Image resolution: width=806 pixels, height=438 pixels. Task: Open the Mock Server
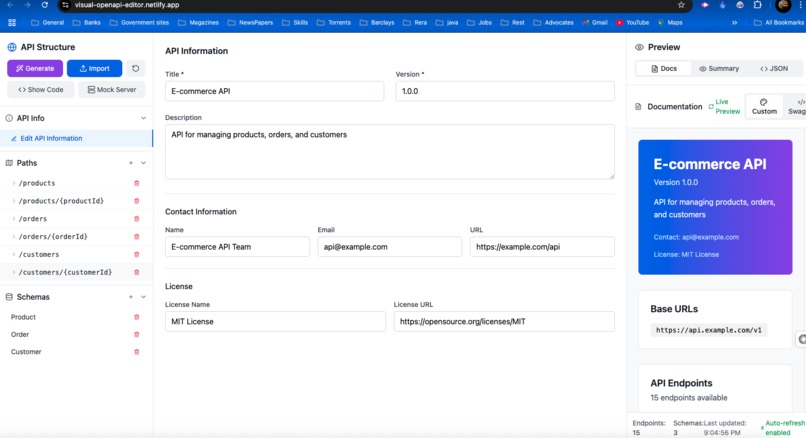(112, 89)
